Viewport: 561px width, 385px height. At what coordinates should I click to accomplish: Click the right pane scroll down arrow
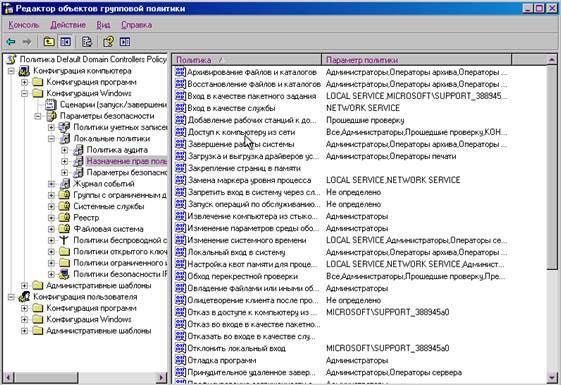[x=552, y=377]
